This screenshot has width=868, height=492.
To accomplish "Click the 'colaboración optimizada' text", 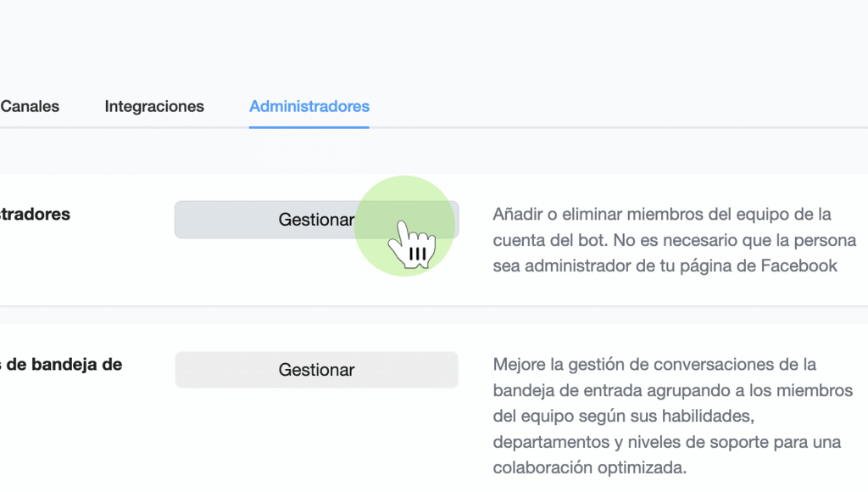I will coord(589,468).
